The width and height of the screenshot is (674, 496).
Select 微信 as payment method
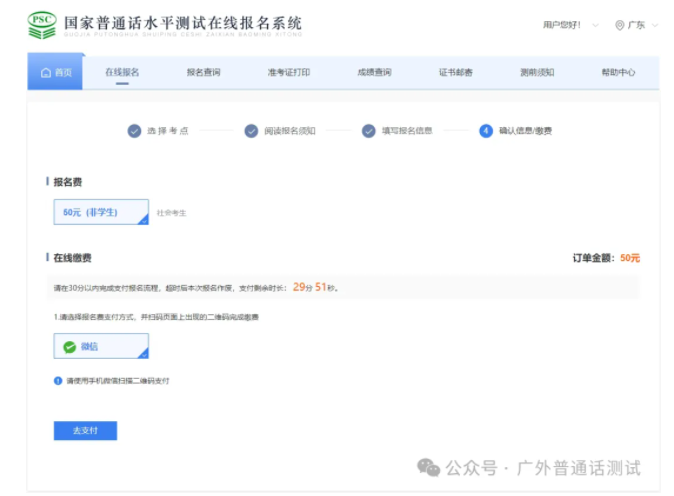(100, 346)
